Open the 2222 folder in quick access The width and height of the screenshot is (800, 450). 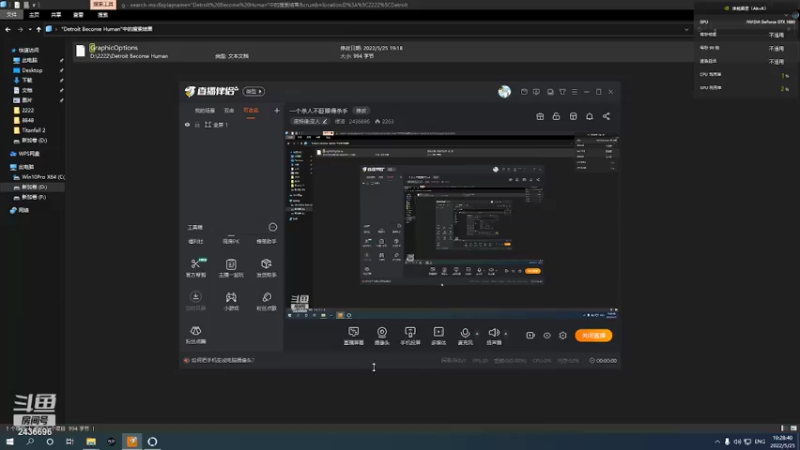28,110
